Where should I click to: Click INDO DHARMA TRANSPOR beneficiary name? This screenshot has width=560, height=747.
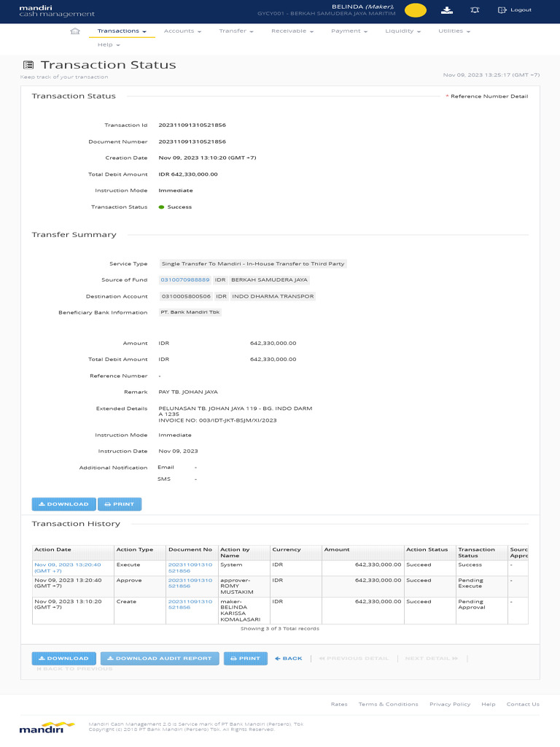tap(273, 296)
